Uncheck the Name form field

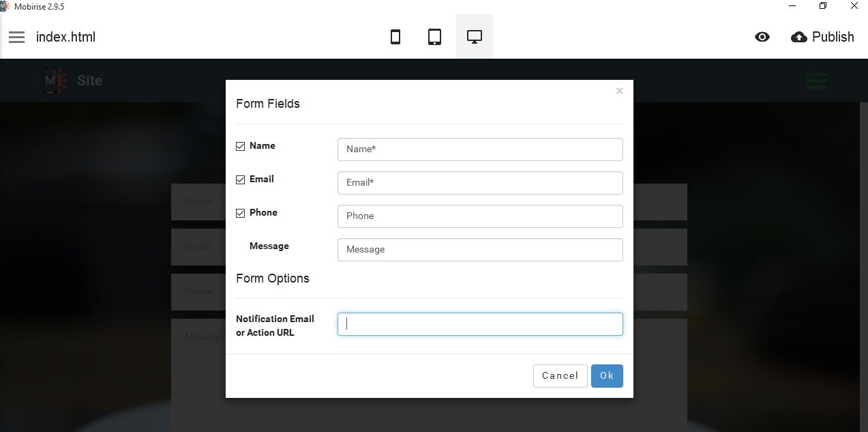(240, 145)
